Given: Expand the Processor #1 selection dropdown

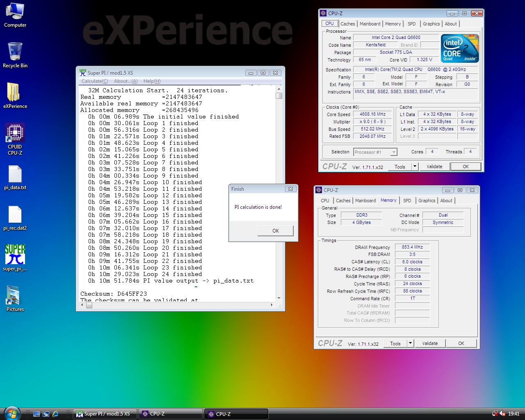Looking at the screenshot, I should click(x=394, y=152).
